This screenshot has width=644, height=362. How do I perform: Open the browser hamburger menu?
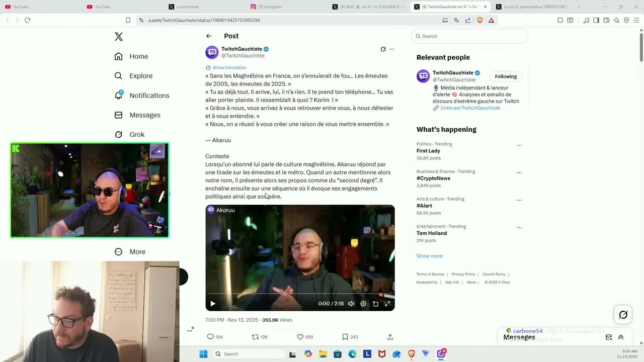point(636,20)
